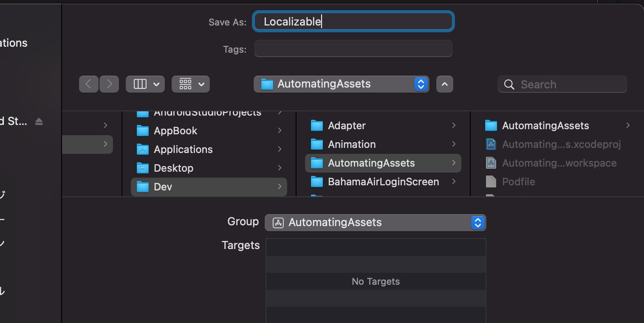Select the BahamaAirLoginScreen folder icon
This screenshot has height=323, width=644.
point(316,181)
